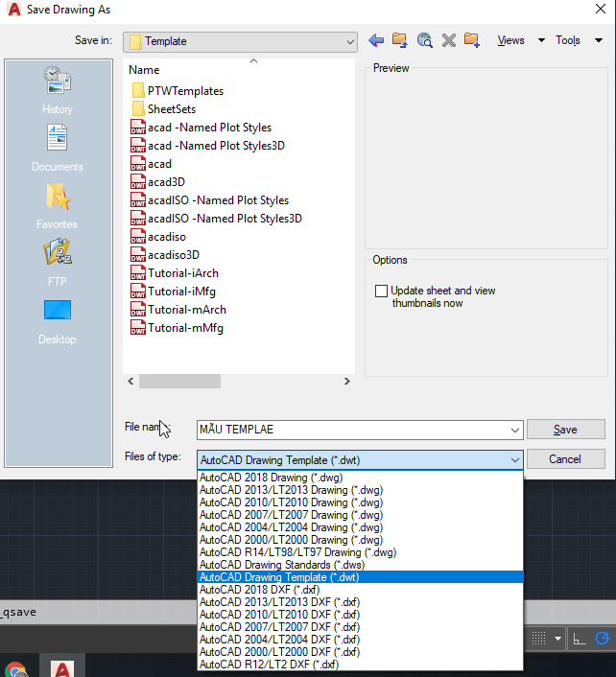Choose AutoCAD 2018 Drawing (*.dwg) file type
Screen dimensions: 616x677
[x=360, y=478]
